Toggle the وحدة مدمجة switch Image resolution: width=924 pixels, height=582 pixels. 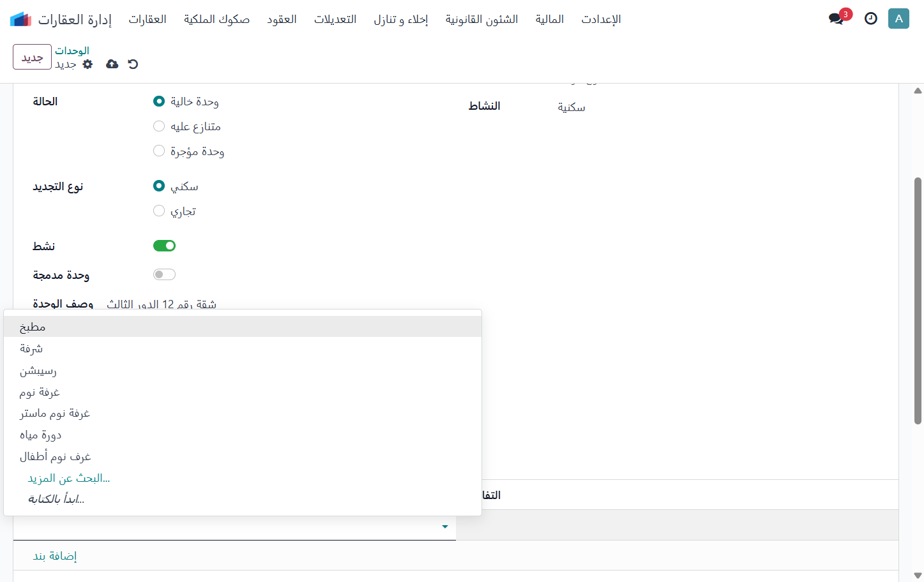click(x=164, y=274)
